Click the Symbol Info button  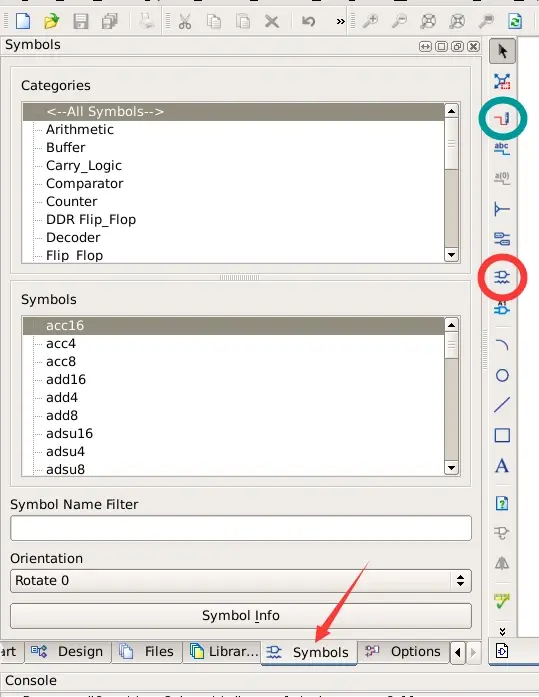point(241,616)
